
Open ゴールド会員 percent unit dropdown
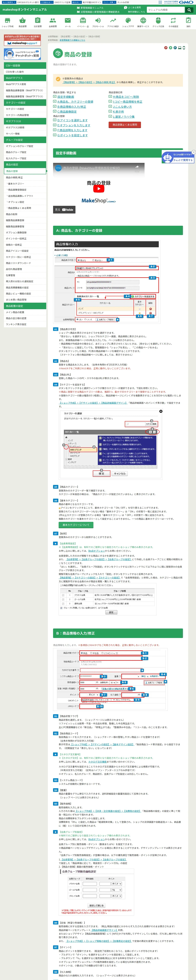116,890
